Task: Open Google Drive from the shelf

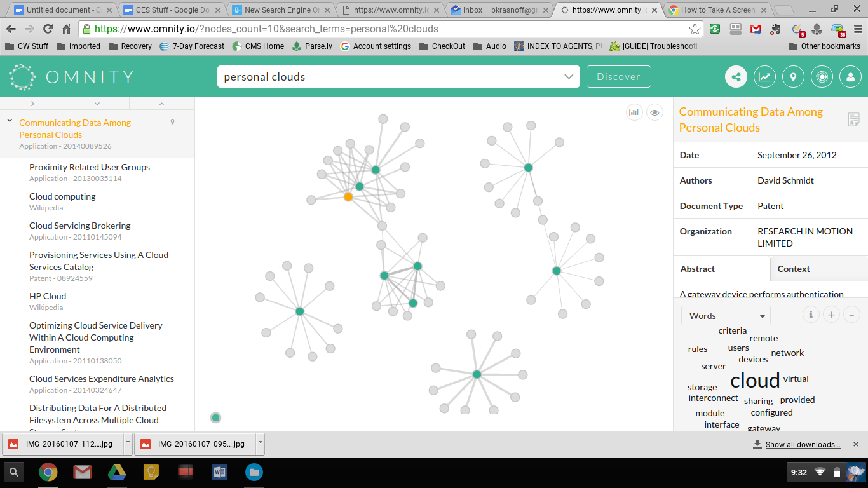Action: [116, 472]
